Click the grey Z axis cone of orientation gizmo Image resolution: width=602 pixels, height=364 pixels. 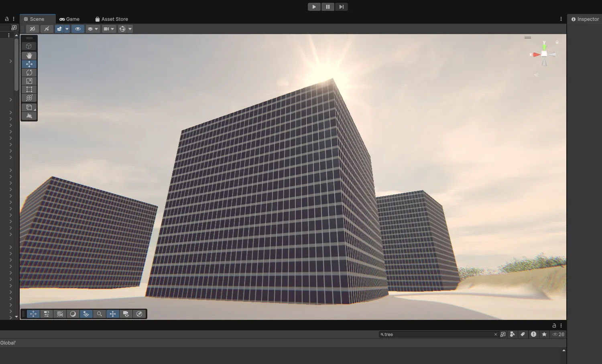(553, 55)
